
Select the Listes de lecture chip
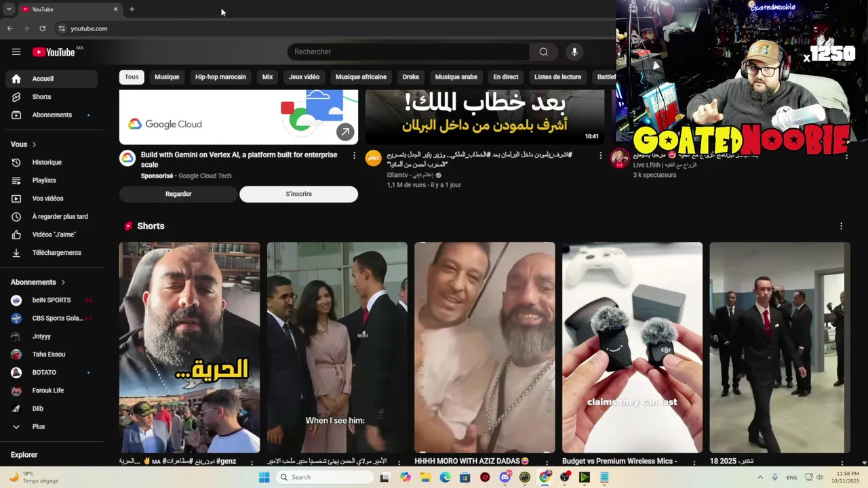click(557, 77)
